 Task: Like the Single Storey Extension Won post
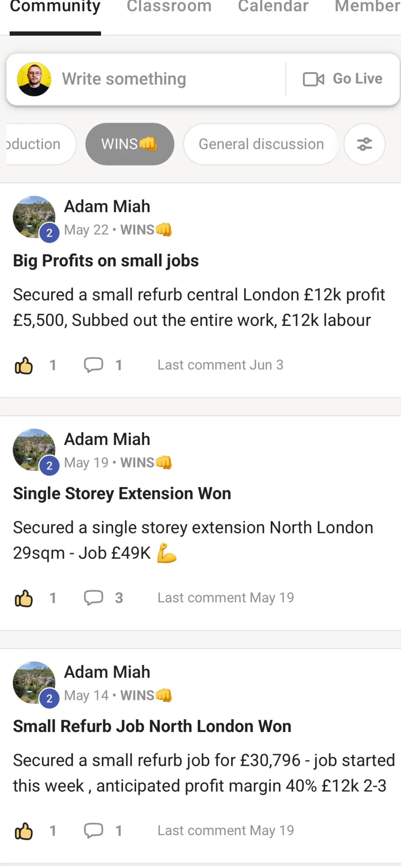(24, 598)
